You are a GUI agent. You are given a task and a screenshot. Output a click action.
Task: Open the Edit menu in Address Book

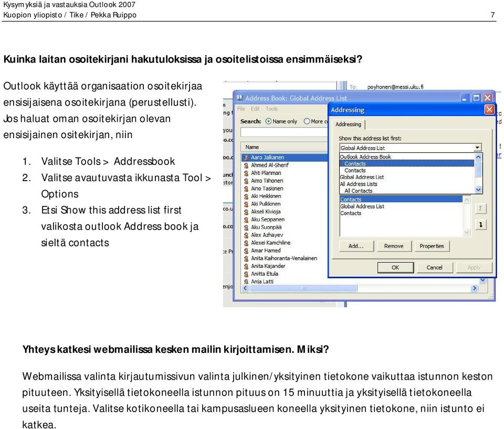point(255,109)
